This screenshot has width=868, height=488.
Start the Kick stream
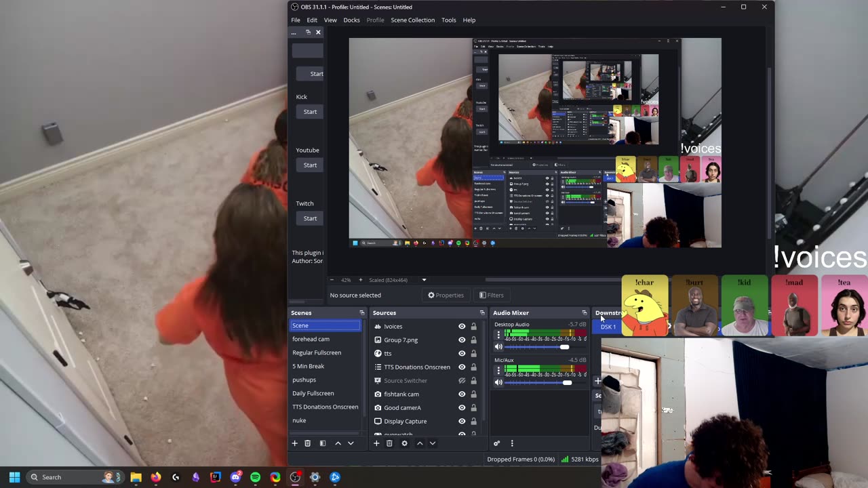pos(310,112)
